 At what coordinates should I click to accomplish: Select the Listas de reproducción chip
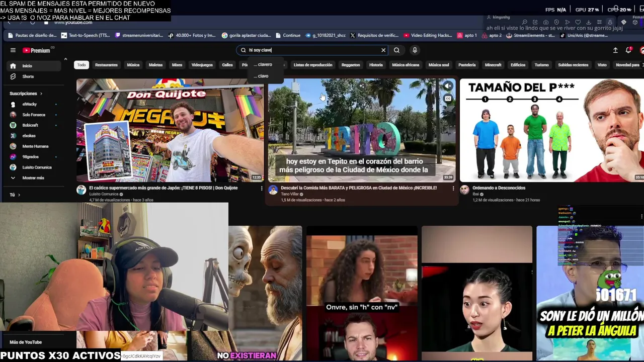pyautogui.click(x=313, y=65)
